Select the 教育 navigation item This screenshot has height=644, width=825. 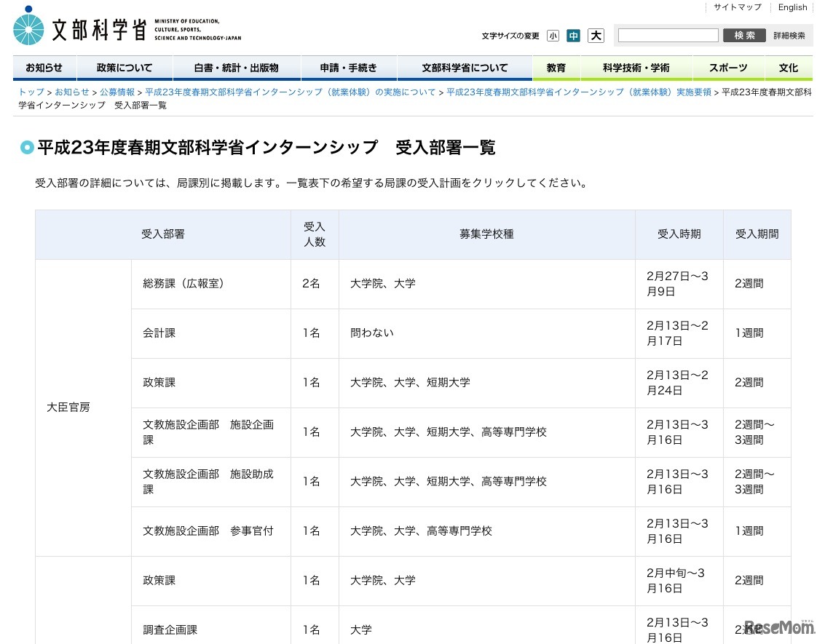[556, 67]
